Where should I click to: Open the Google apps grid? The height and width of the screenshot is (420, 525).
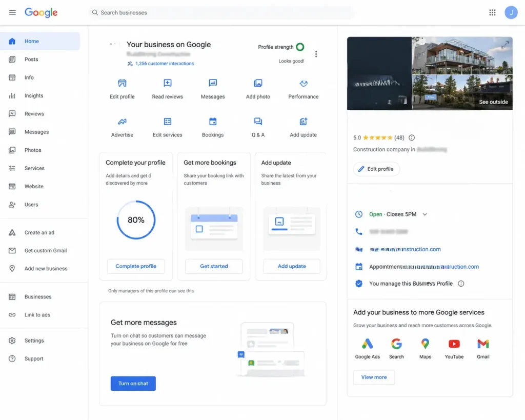492,12
